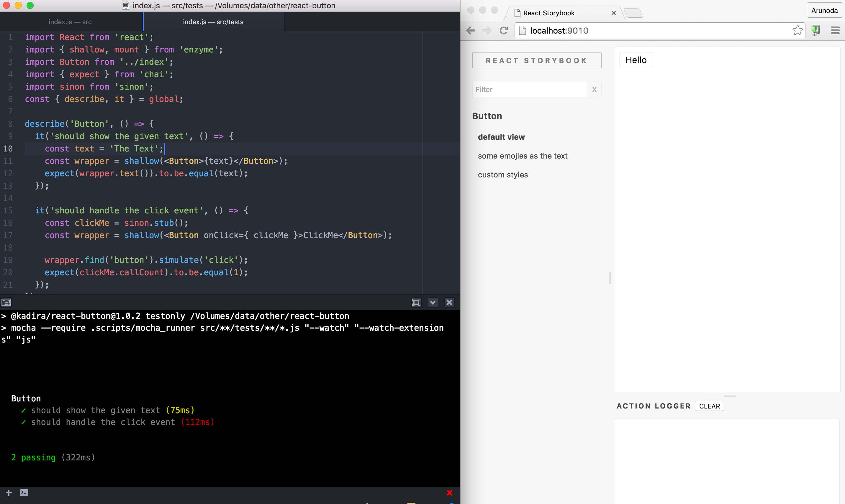Open a new terminal with the plus icon
The width and height of the screenshot is (845, 504).
pyautogui.click(x=8, y=493)
